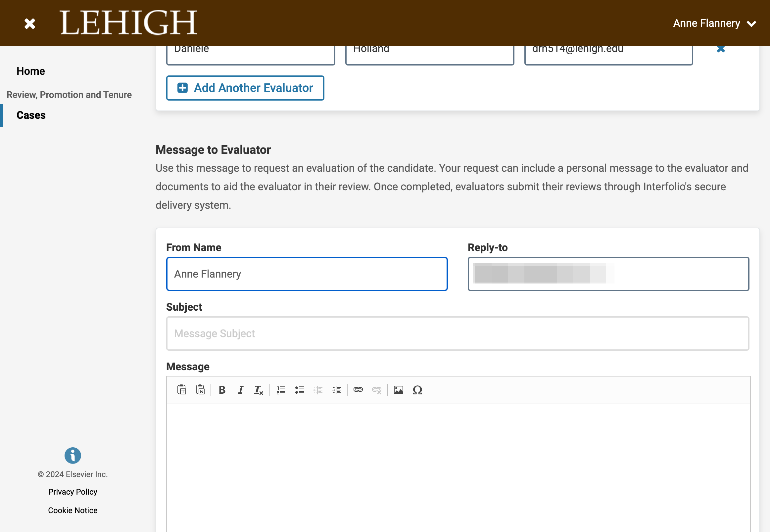Toggle bold formatting
The image size is (770, 532).
pos(222,390)
